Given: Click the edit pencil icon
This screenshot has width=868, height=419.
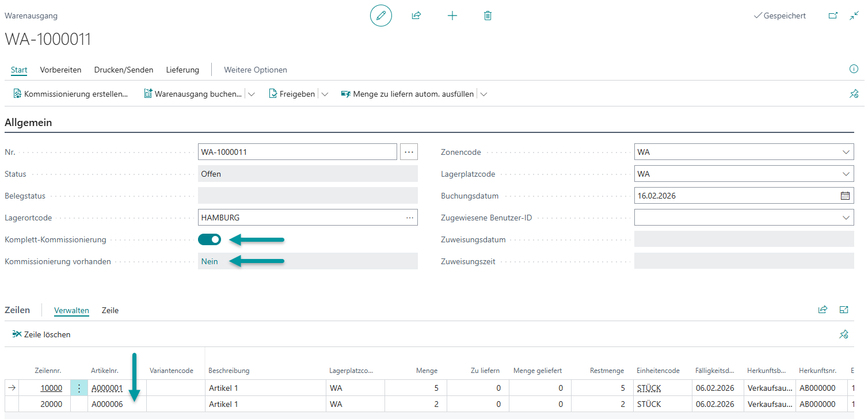Looking at the screenshot, I should (x=380, y=16).
